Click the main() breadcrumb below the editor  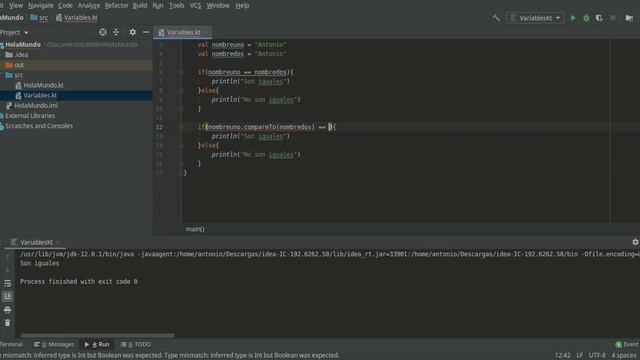pos(195,229)
